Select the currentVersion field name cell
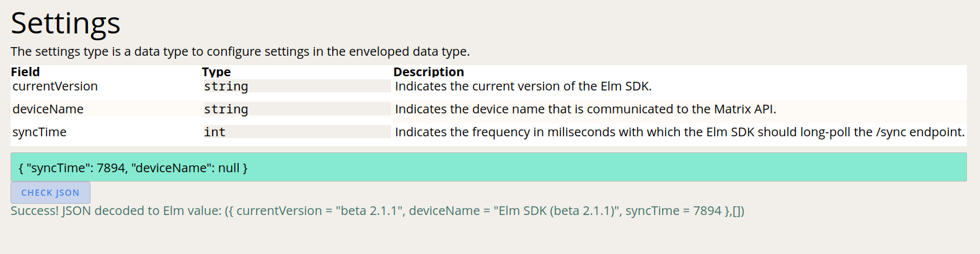980x254 pixels. coord(55,86)
